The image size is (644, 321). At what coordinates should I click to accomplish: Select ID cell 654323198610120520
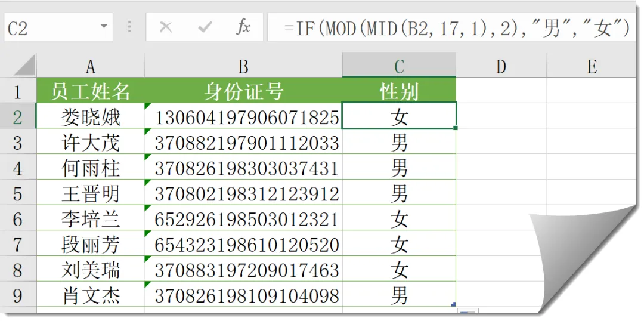(x=243, y=243)
